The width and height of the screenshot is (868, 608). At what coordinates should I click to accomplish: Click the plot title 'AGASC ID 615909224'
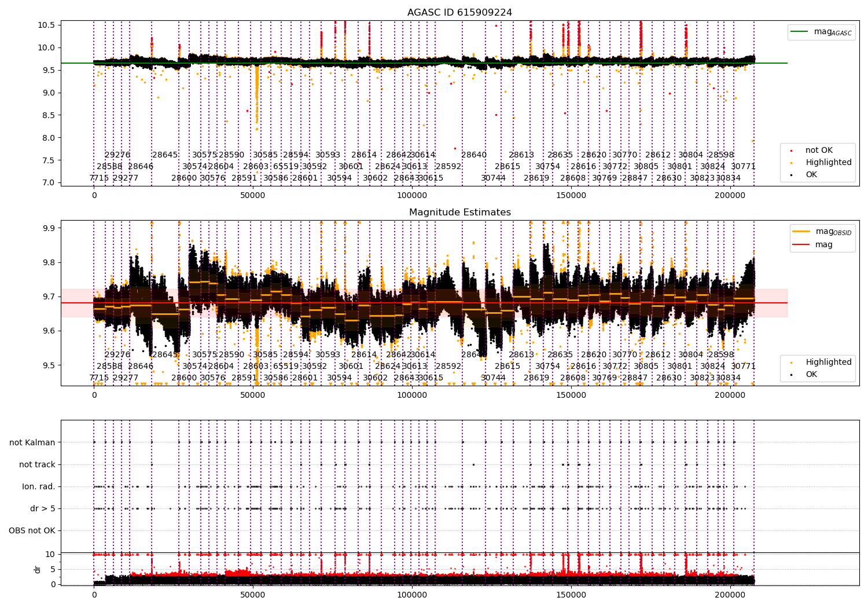tap(459, 13)
